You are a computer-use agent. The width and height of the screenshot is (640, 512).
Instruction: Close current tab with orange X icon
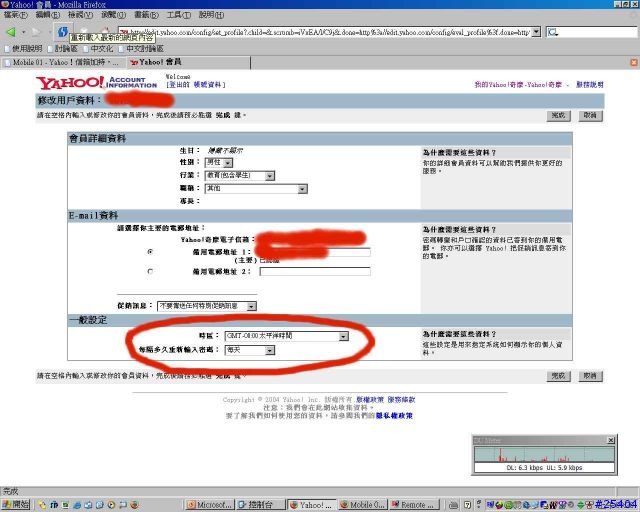click(634, 62)
